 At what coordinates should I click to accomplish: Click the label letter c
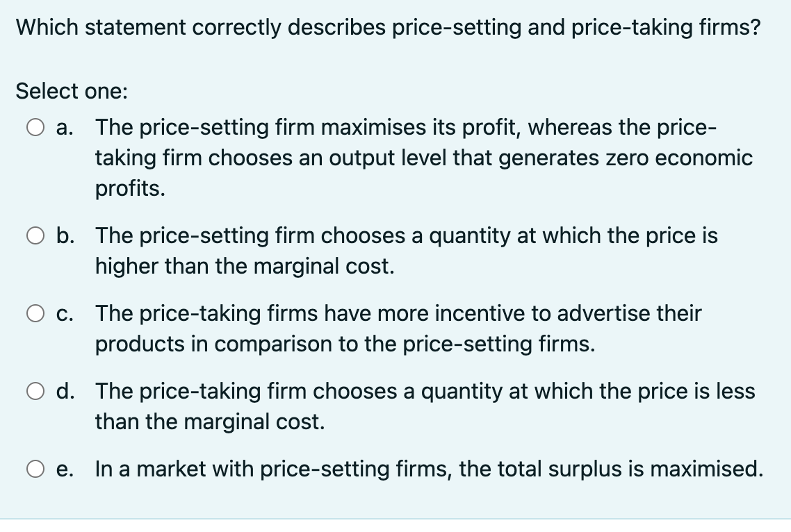tap(63, 314)
